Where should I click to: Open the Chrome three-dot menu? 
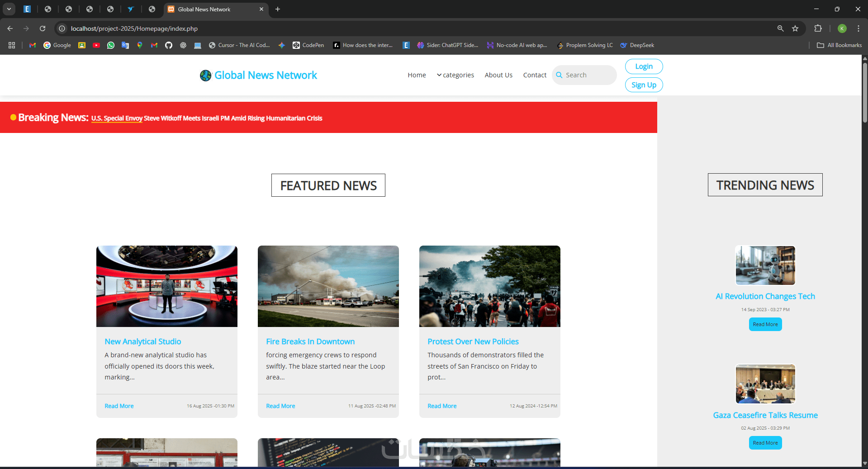click(859, 28)
